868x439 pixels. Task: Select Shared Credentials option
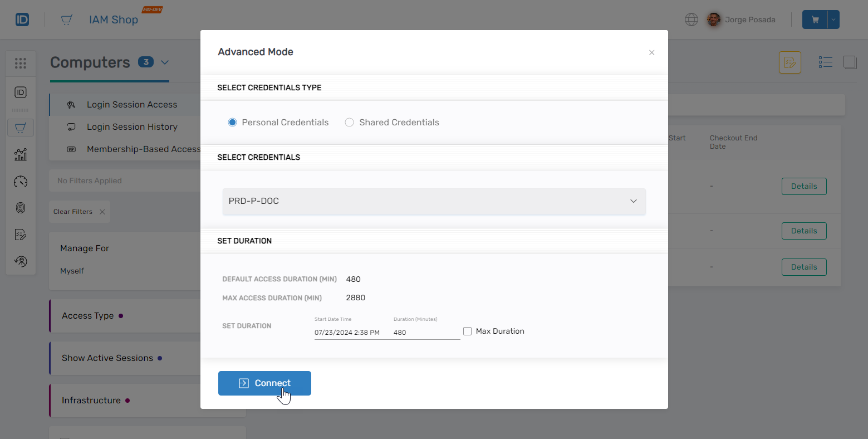(x=349, y=122)
